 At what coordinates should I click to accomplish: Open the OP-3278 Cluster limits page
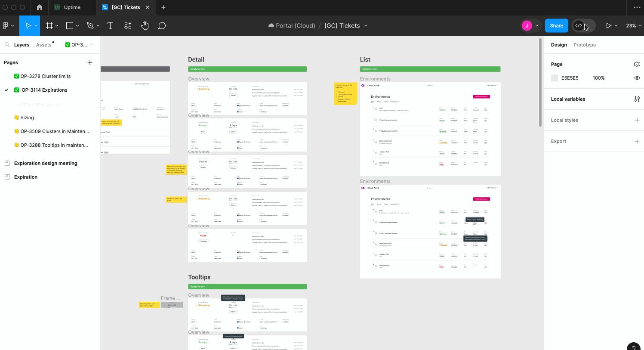45,76
